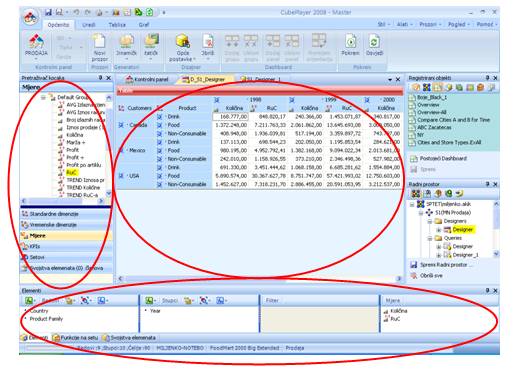513x369 pixels.
Task: Collapse the Default Group tree node
Action: coord(43,97)
